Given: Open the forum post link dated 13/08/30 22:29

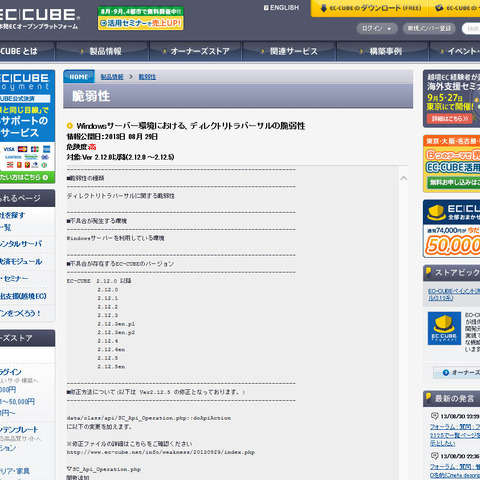Looking at the screenshot, I should (x=455, y=435).
